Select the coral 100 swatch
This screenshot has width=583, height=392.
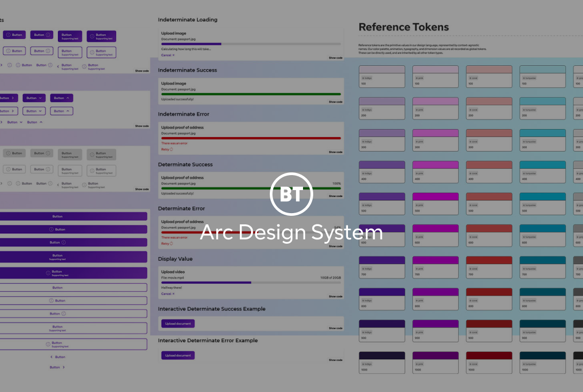(x=489, y=76)
